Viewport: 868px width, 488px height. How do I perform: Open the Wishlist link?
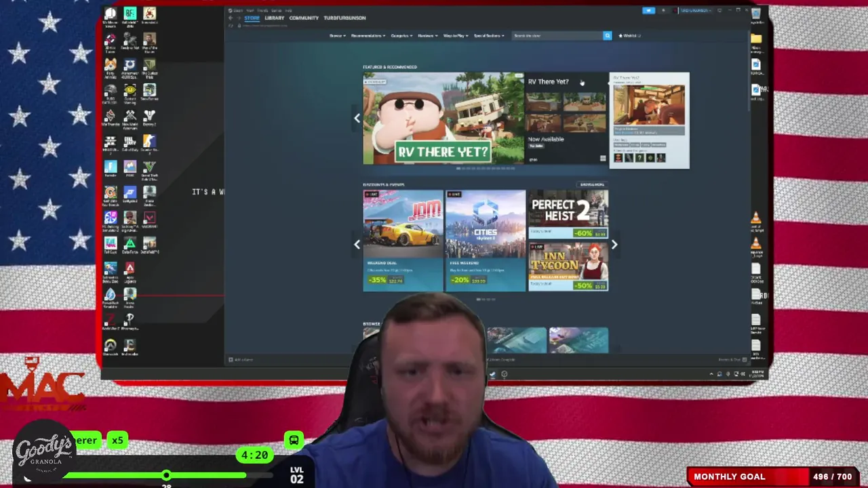629,35
